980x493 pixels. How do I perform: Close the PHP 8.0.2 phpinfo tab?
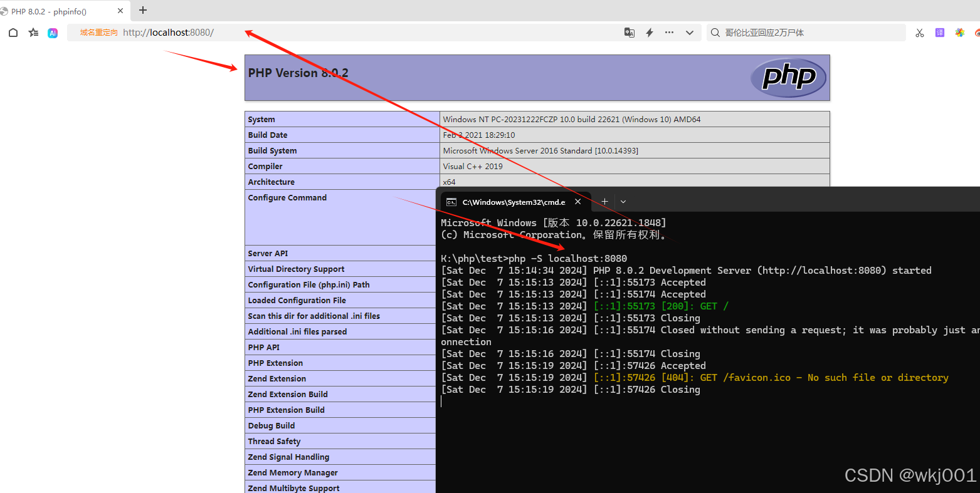[120, 11]
